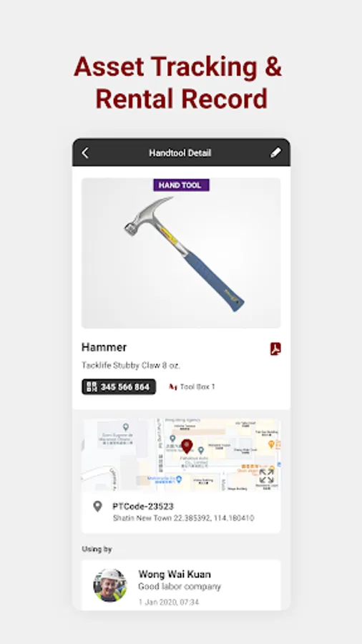
Task: Click the 345 566 864 code badge
Action: [119, 386]
